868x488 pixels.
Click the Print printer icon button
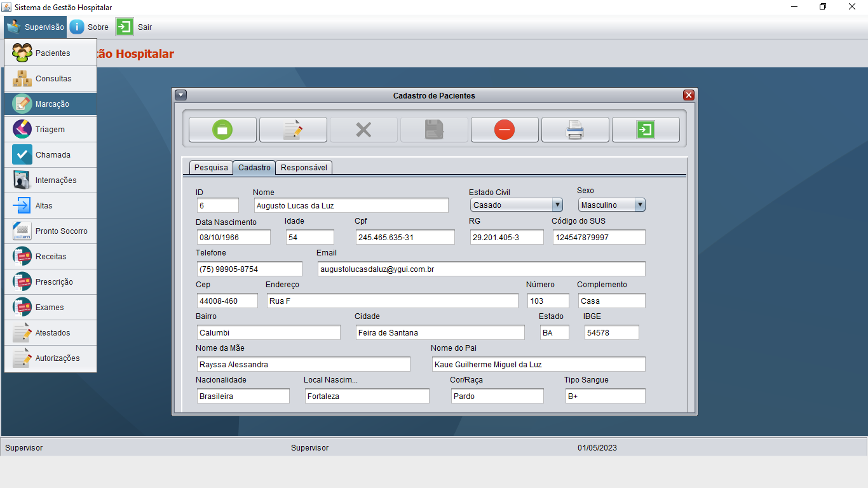[x=575, y=130]
